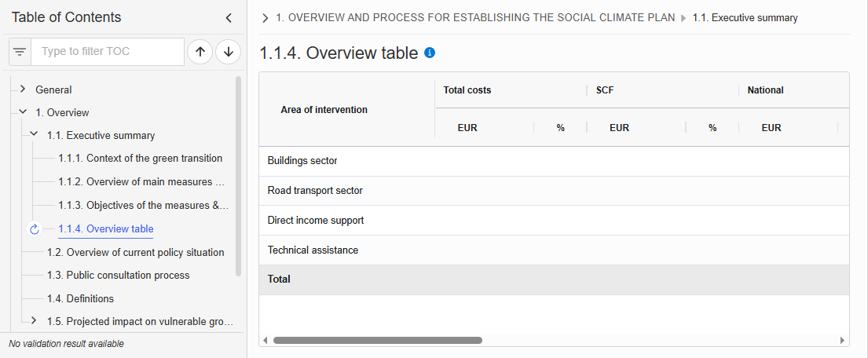Open 1.1.1. Context of the green transition

[x=140, y=159]
